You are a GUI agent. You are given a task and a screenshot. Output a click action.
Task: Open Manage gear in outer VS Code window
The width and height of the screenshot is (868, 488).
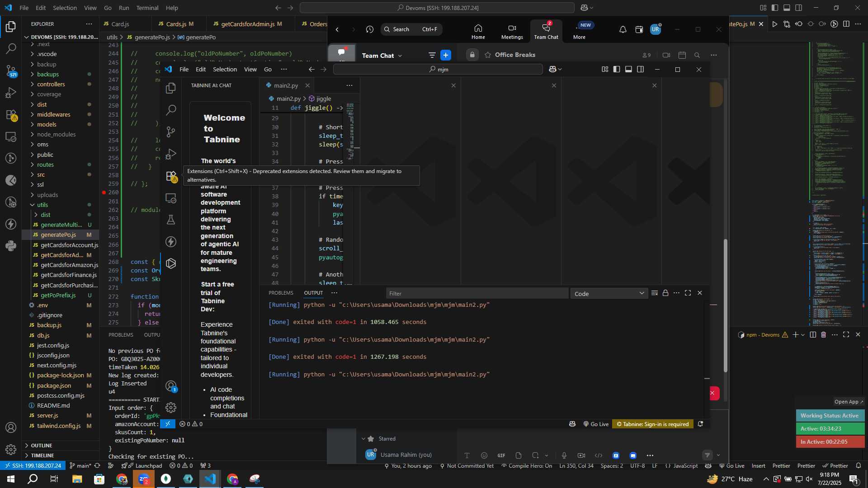pos(11,450)
